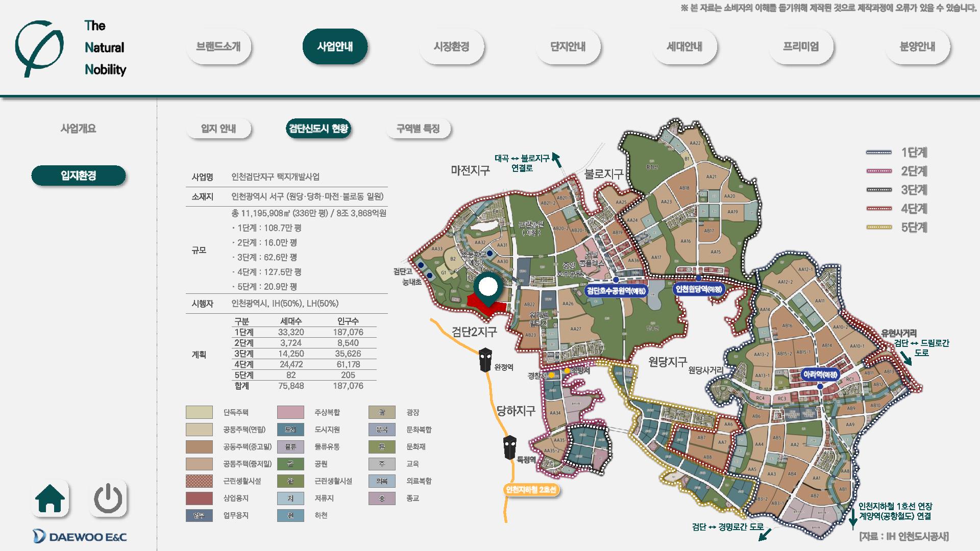This screenshot has height=551, width=980.
Task: Click the DAEWOO E&C logo
Action: (79, 536)
